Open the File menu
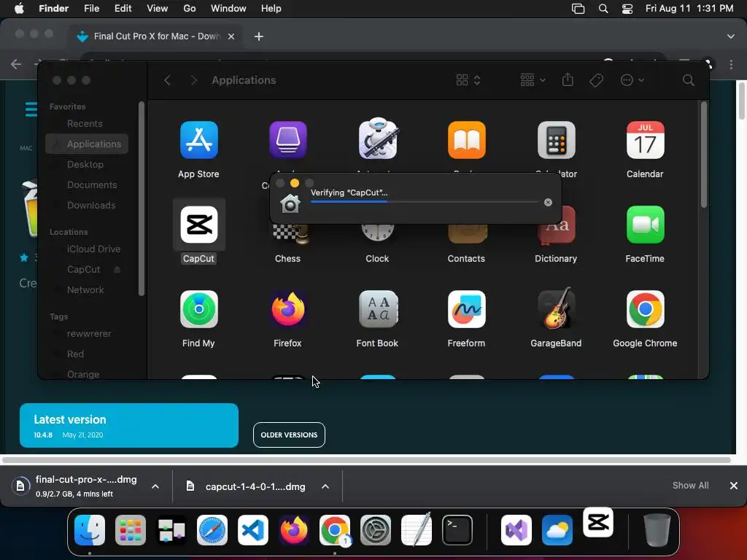 coord(91,9)
